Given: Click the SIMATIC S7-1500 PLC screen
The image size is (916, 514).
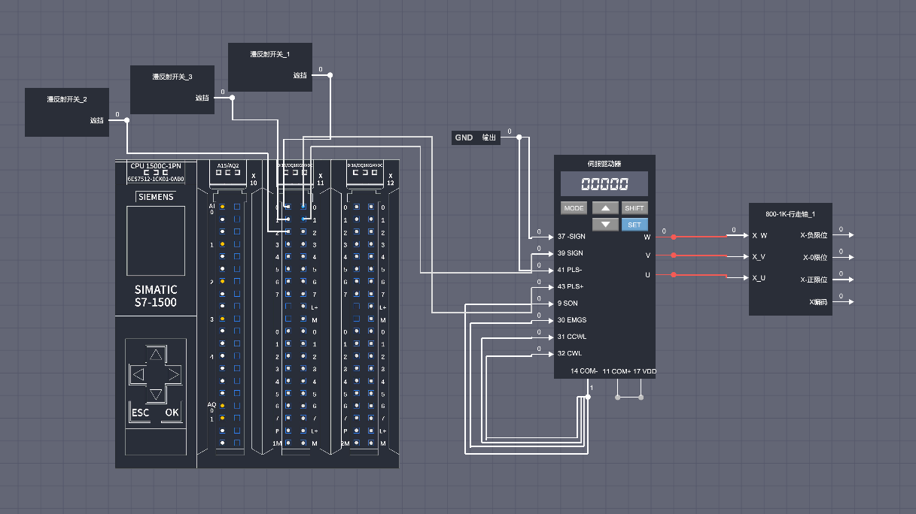Looking at the screenshot, I should (155, 241).
